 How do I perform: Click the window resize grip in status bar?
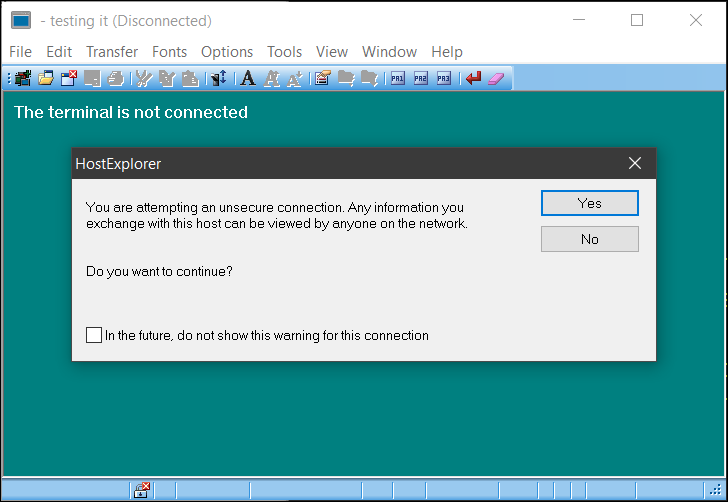pyautogui.click(x=716, y=490)
